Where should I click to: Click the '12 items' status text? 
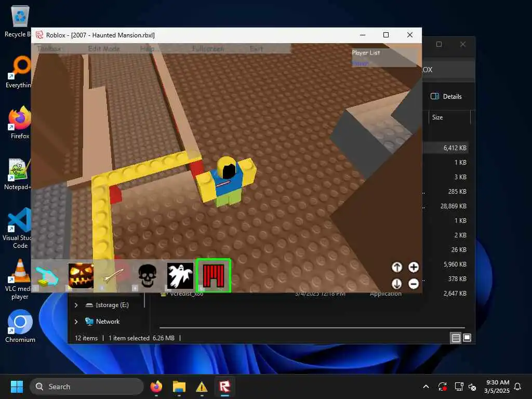click(86, 338)
